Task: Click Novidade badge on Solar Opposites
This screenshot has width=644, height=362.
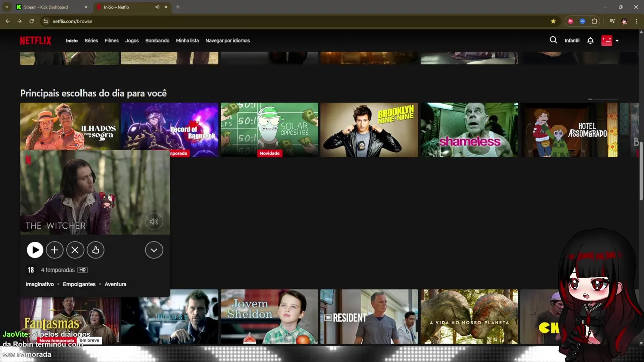Action: [x=269, y=153]
